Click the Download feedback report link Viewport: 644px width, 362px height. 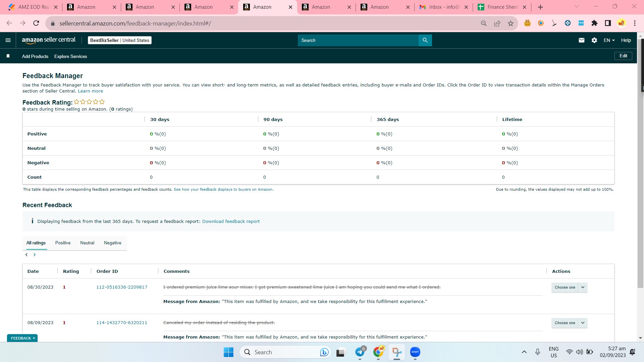pyautogui.click(x=231, y=222)
